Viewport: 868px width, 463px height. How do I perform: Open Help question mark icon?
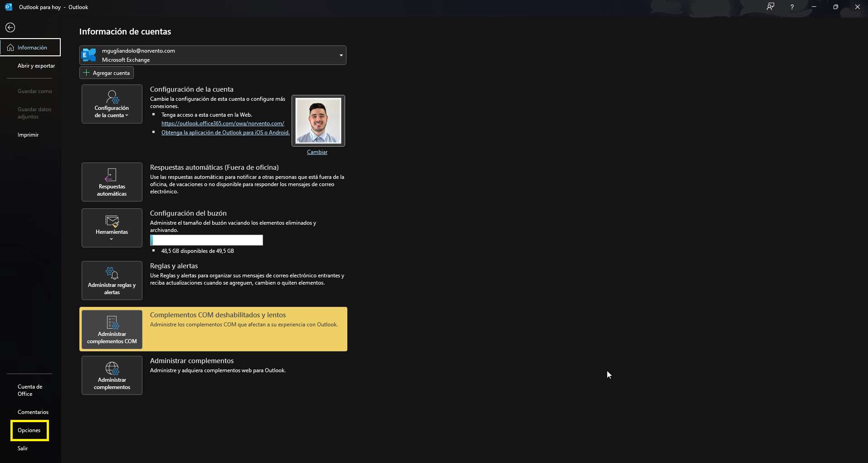coord(792,7)
